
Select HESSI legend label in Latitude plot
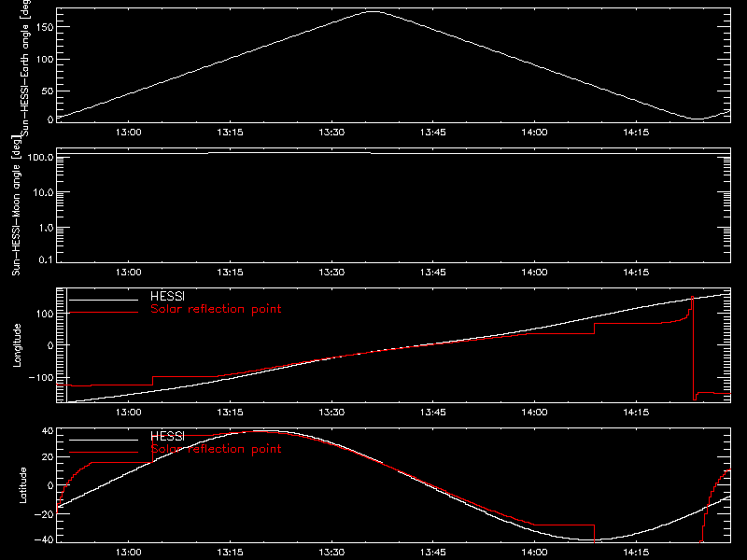(167, 436)
